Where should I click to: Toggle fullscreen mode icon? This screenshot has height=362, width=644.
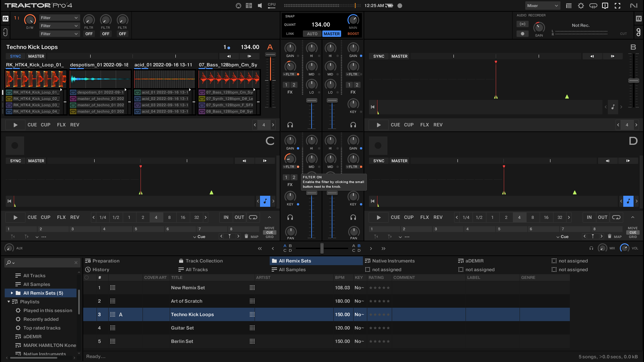click(x=618, y=6)
